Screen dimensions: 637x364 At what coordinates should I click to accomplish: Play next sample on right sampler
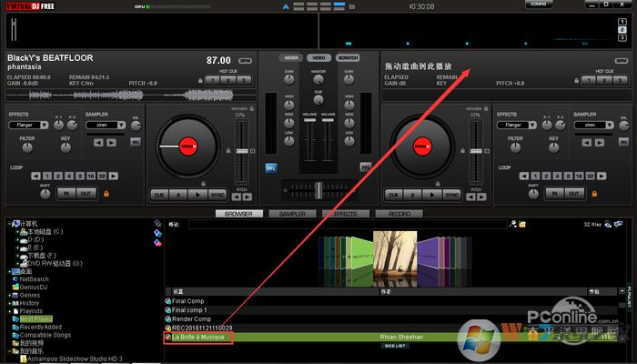[x=599, y=143]
